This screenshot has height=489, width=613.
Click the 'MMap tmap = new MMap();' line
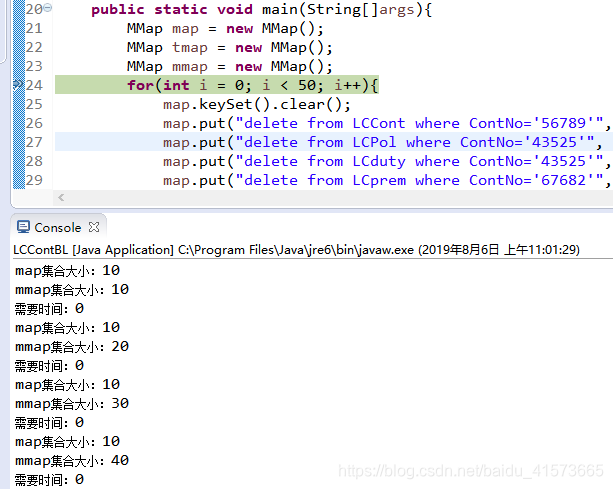pyautogui.click(x=230, y=48)
